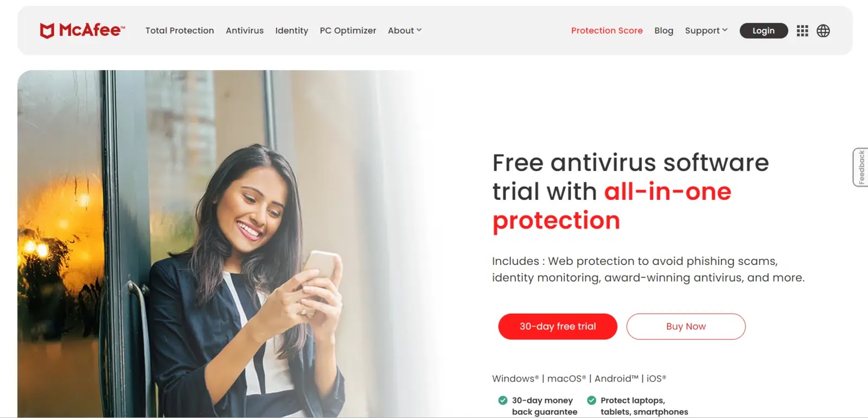868x418 pixels.
Task: Click the McAfee shield logo
Action: pyautogui.click(x=47, y=30)
